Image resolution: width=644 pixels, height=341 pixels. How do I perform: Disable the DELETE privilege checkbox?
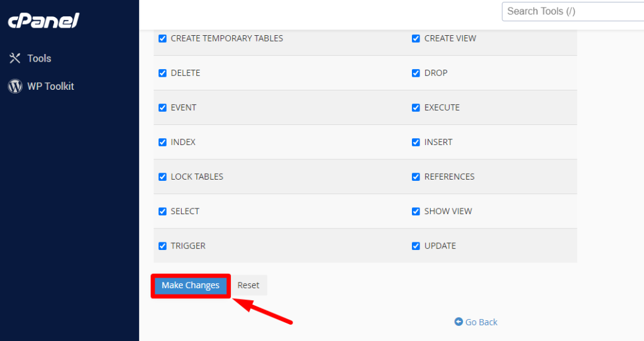tap(163, 73)
